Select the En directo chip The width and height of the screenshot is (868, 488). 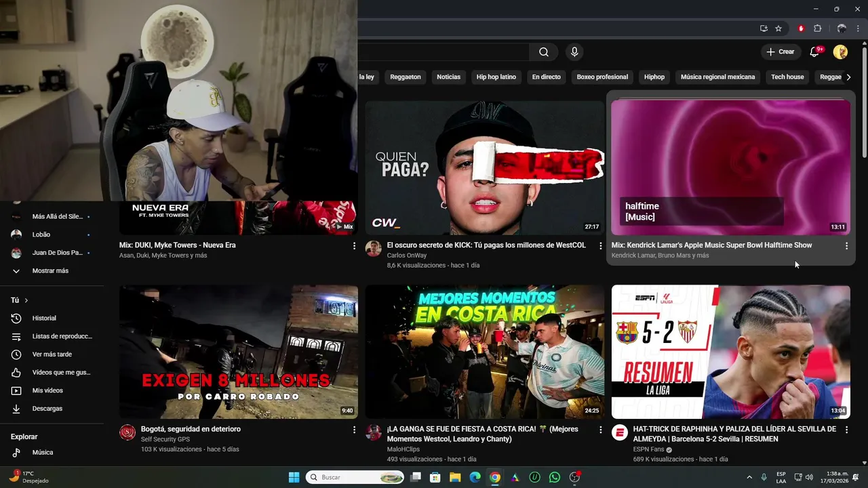point(546,77)
